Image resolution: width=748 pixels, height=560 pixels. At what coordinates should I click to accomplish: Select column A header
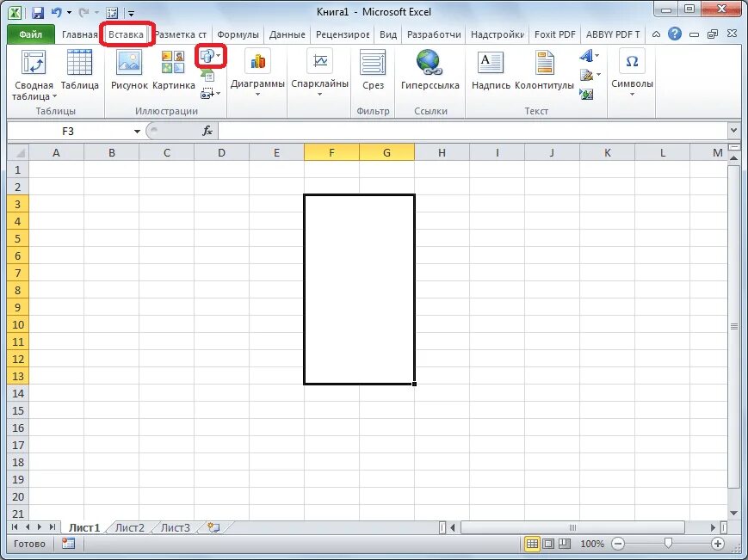point(56,152)
